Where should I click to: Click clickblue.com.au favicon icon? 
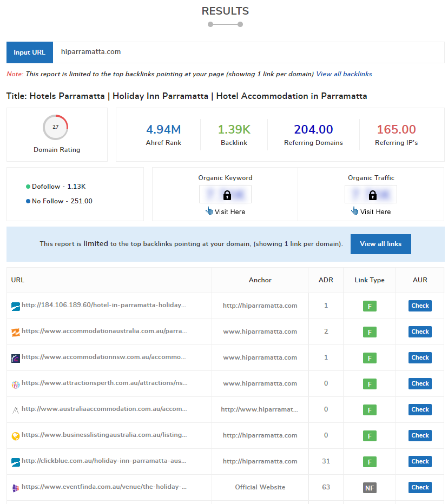(x=16, y=462)
